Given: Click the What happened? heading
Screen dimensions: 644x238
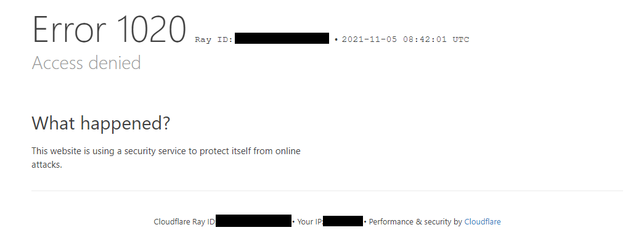Looking at the screenshot, I should click(x=100, y=123).
